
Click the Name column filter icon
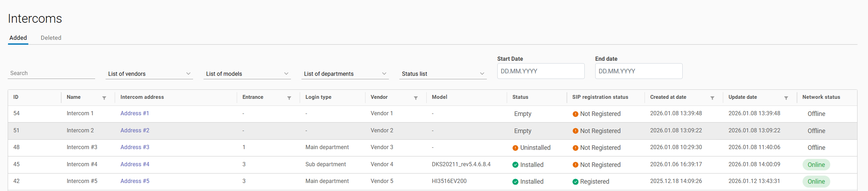[104, 98]
